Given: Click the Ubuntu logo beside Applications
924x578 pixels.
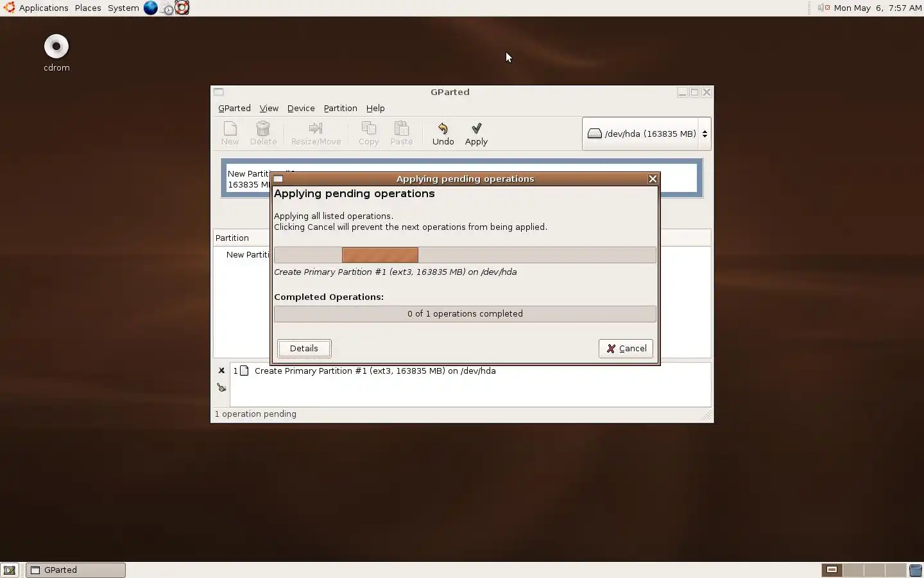Looking at the screenshot, I should (x=9, y=8).
